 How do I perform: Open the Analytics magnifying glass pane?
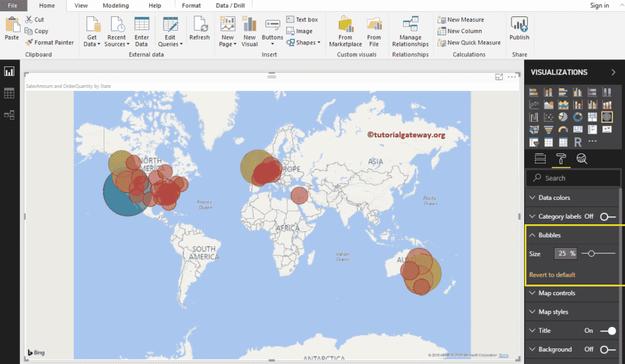click(x=581, y=159)
